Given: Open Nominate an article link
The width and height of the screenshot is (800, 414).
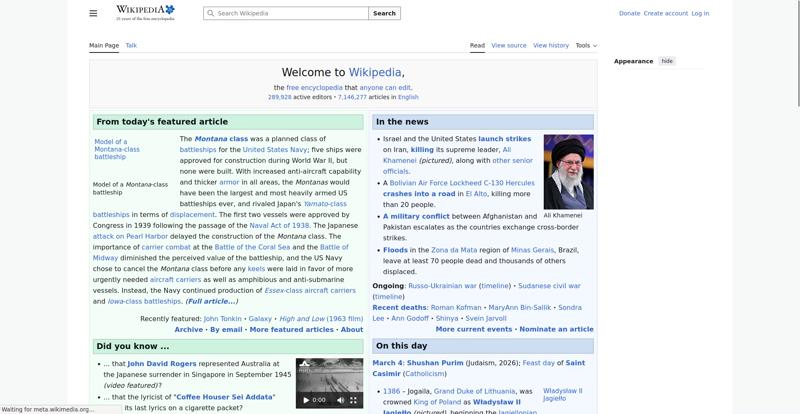Looking at the screenshot, I should [x=556, y=329].
